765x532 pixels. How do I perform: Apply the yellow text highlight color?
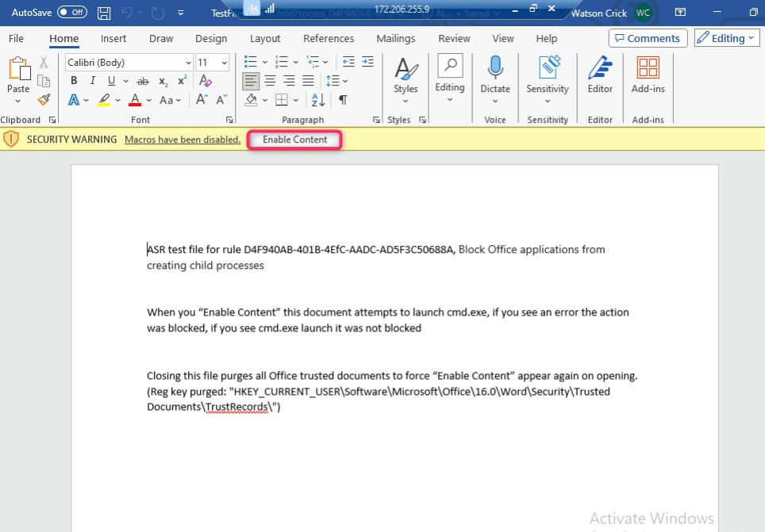click(104, 100)
